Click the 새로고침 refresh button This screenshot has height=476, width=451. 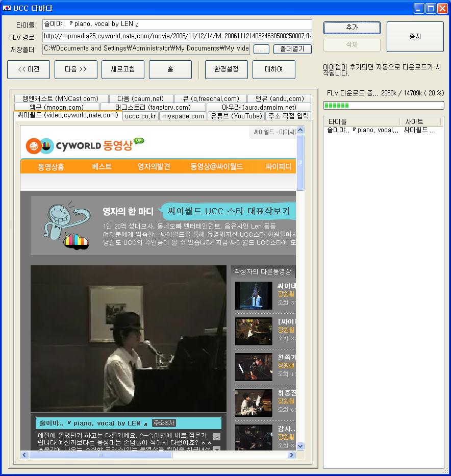click(x=123, y=69)
